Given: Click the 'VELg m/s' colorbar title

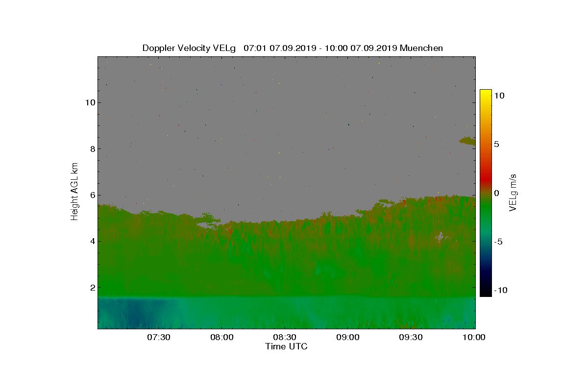Looking at the screenshot, I should click(x=514, y=192).
